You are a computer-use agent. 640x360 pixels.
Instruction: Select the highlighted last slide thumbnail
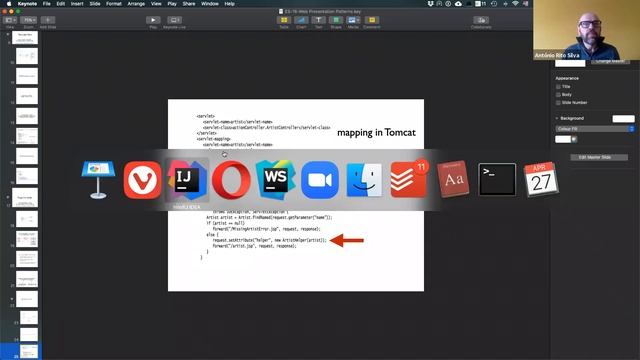coord(29,351)
